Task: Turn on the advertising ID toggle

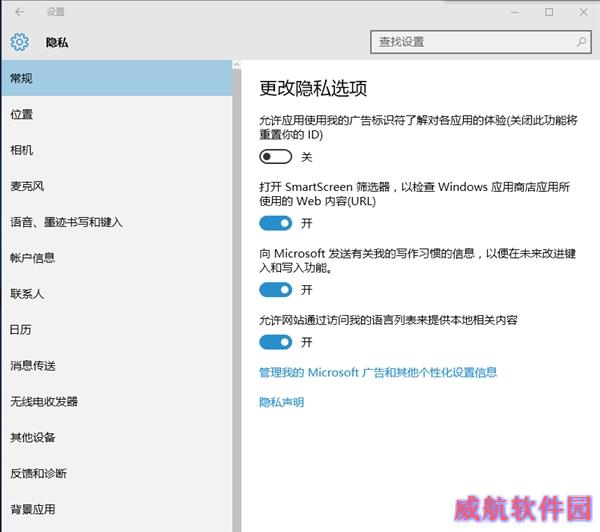Action: tap(276, 157)
